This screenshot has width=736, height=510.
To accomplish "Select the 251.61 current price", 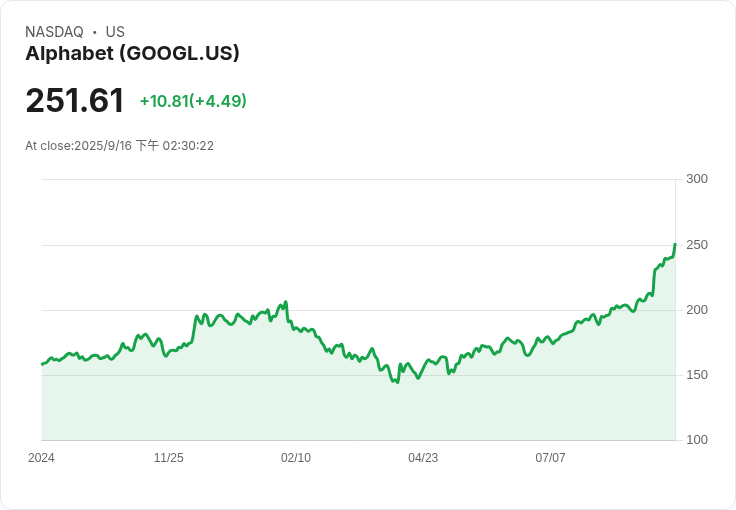I will [x=75, y=100].
